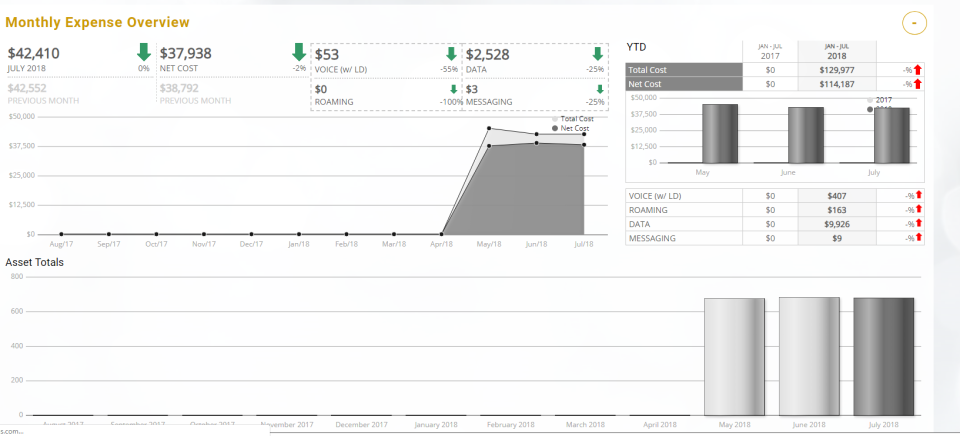Screen dimensions: 960x436
Task: Open the DATA row in YTD table
Action: coord(775,224)
